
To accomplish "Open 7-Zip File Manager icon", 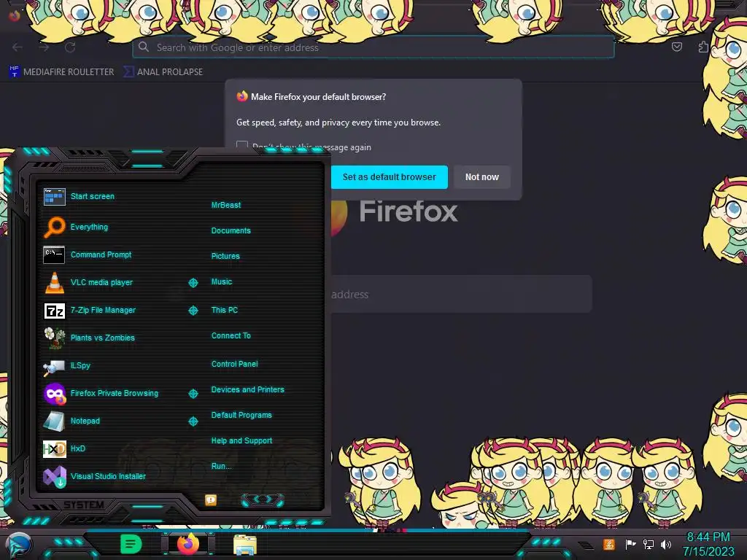I will tap(54, 311).
